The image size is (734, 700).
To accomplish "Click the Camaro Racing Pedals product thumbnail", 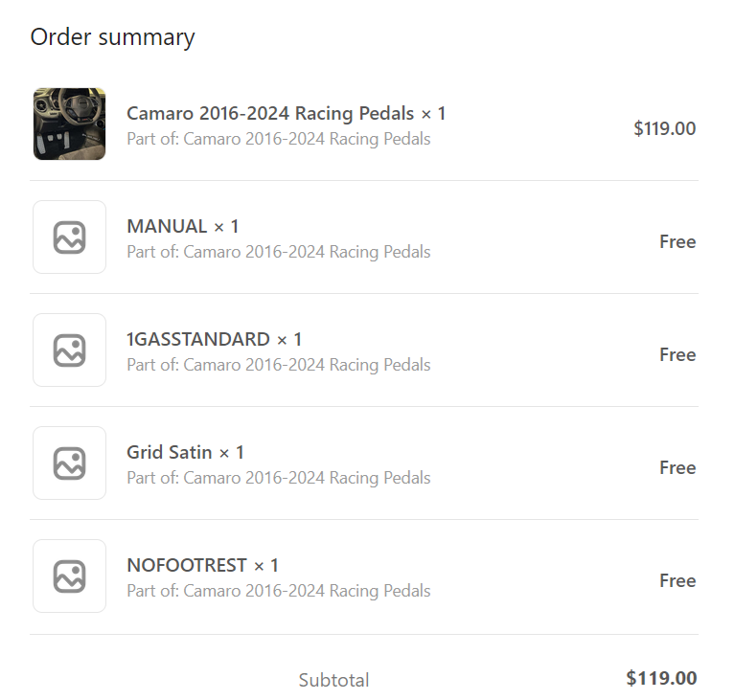I will (69, 124).
